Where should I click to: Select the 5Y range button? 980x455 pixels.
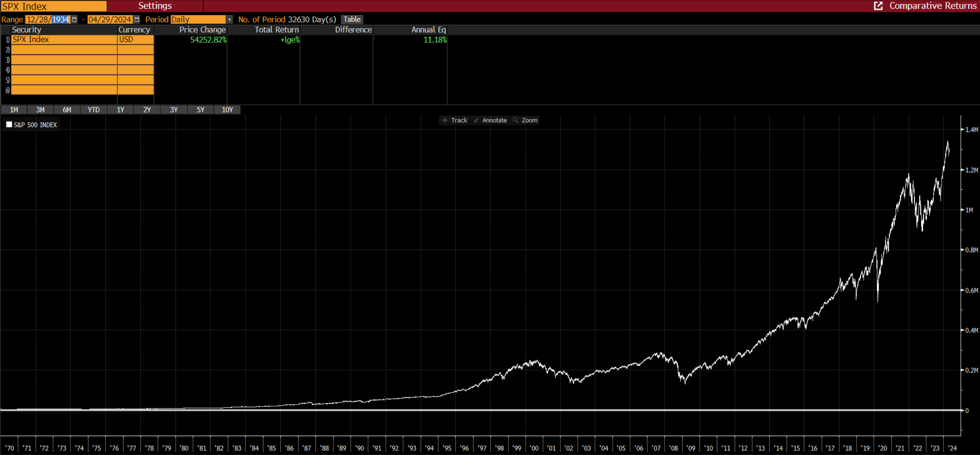pos(200,110)
